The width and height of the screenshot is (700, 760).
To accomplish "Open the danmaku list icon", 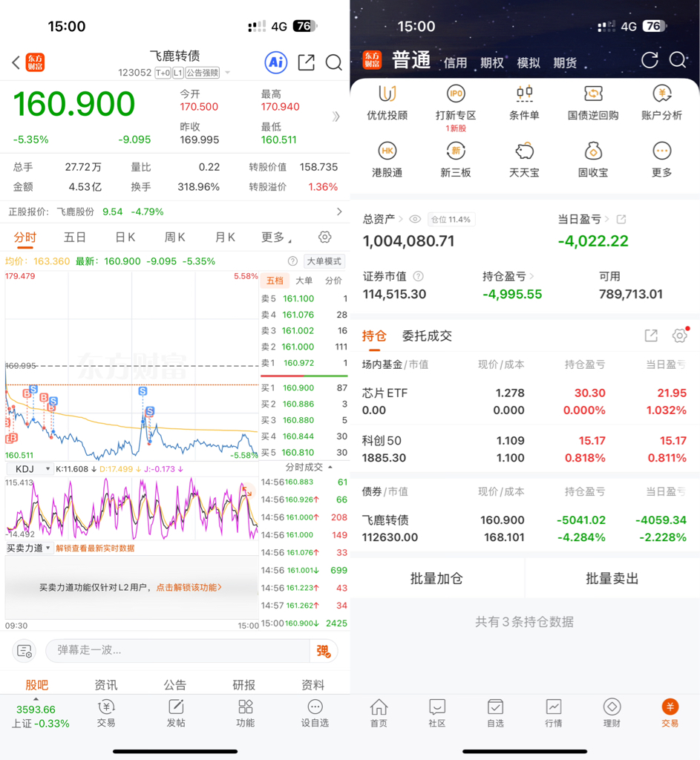I will coord(24,650).
